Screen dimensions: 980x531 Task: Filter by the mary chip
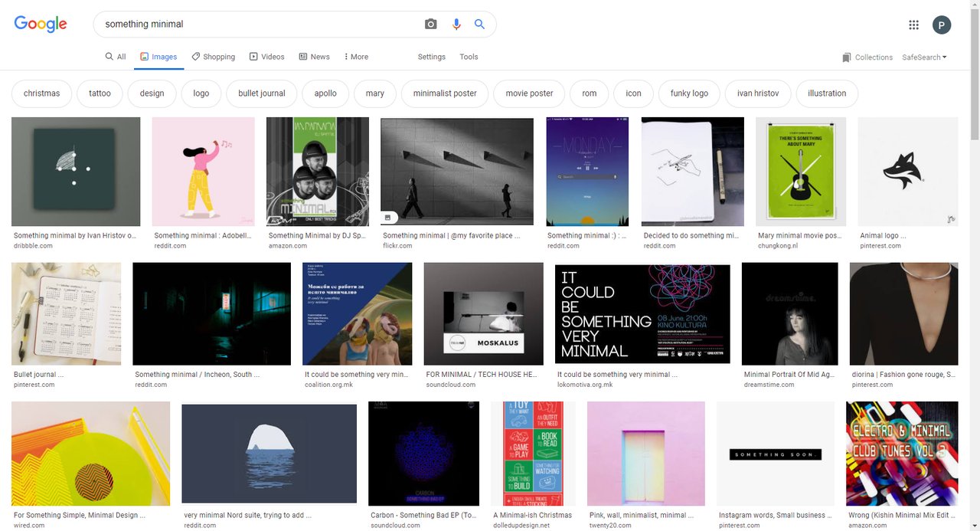tap(375, 93)
